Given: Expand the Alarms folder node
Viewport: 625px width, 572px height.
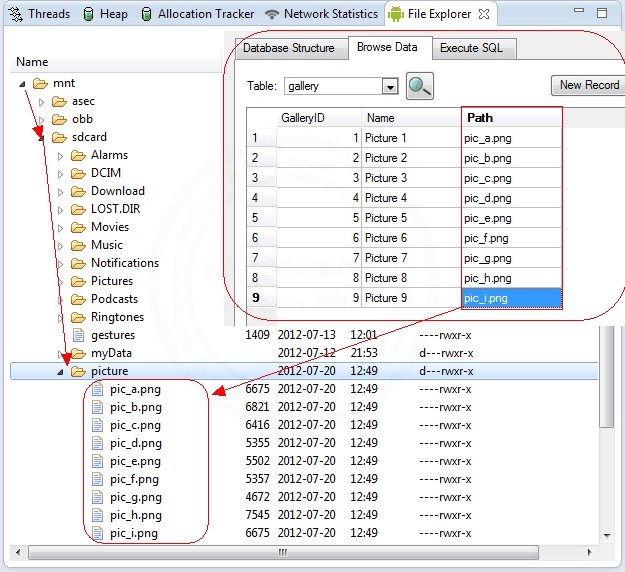Looking at the screenshot, I should click(x=61, y=156).
